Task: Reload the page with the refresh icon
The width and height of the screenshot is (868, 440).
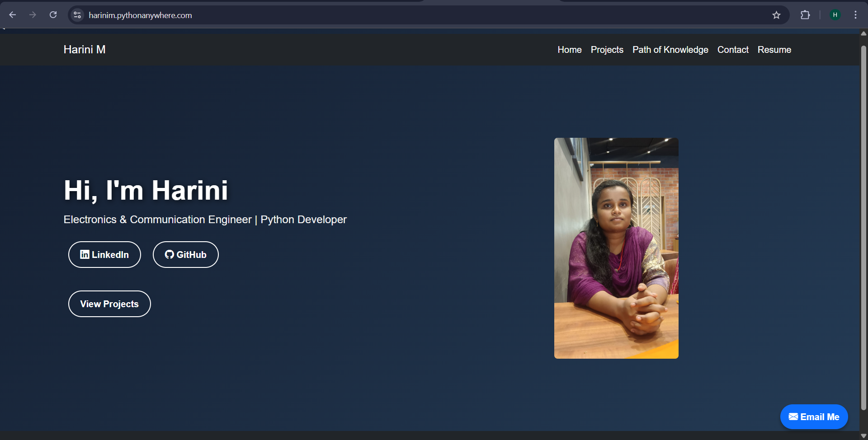Action: 53,15
